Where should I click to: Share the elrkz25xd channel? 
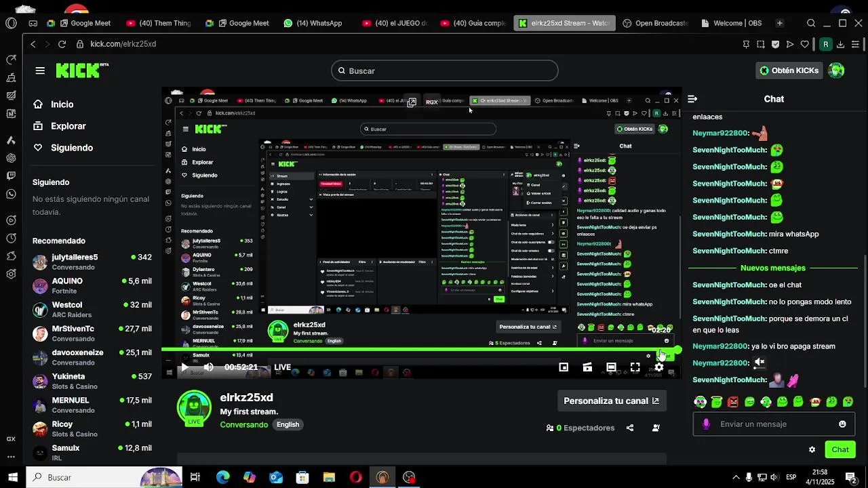[x=630, y=428]
